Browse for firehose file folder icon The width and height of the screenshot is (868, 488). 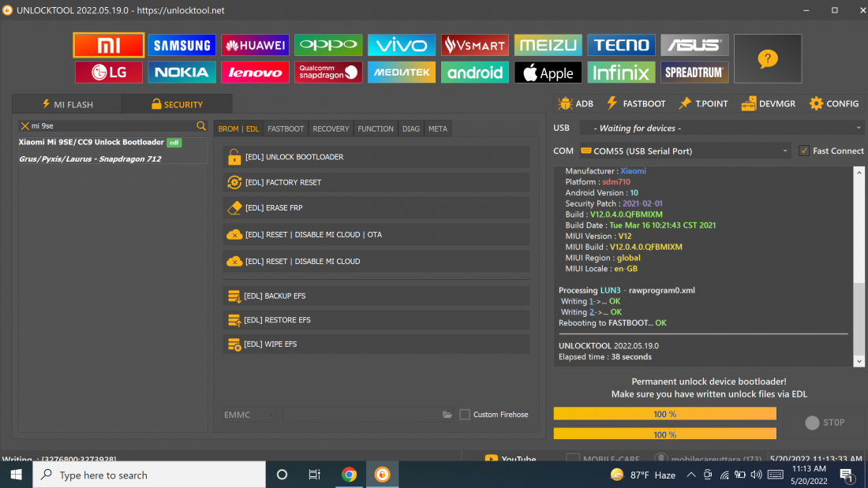pos(447,415)
